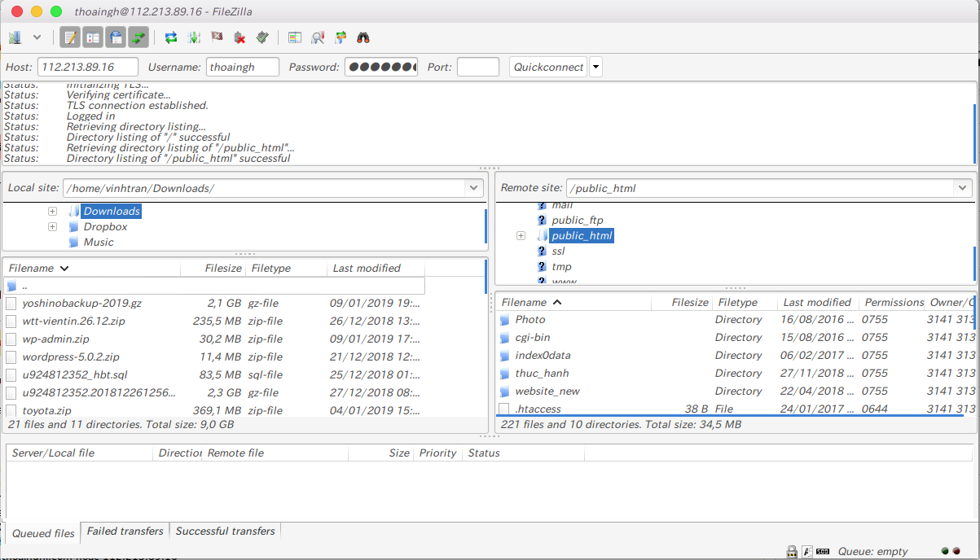Toggle the transfer queue display
980x560 pixels.
(x=138, y=37)
